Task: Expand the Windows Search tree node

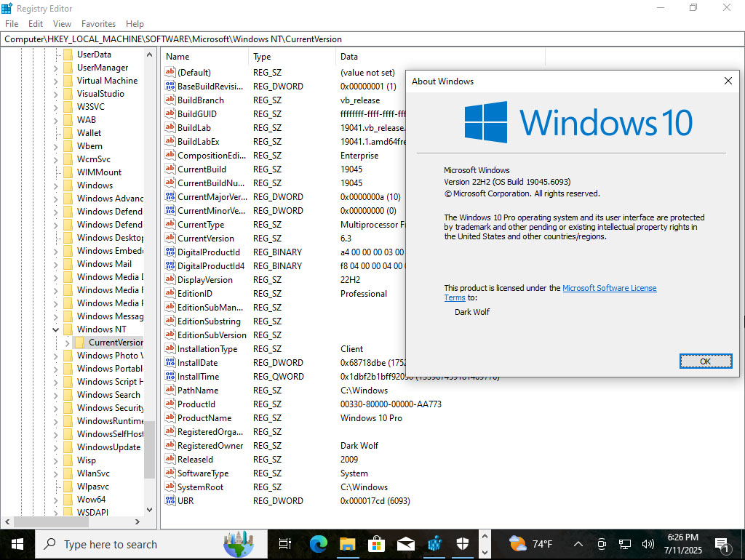Action: (x=55, y=395)
